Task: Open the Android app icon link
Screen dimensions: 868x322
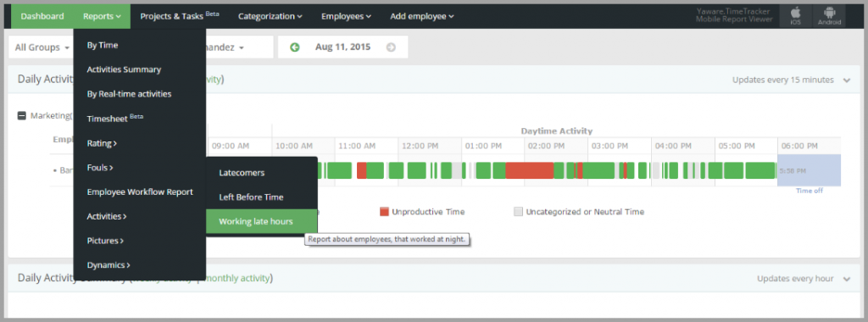Action: click(829, 16)
